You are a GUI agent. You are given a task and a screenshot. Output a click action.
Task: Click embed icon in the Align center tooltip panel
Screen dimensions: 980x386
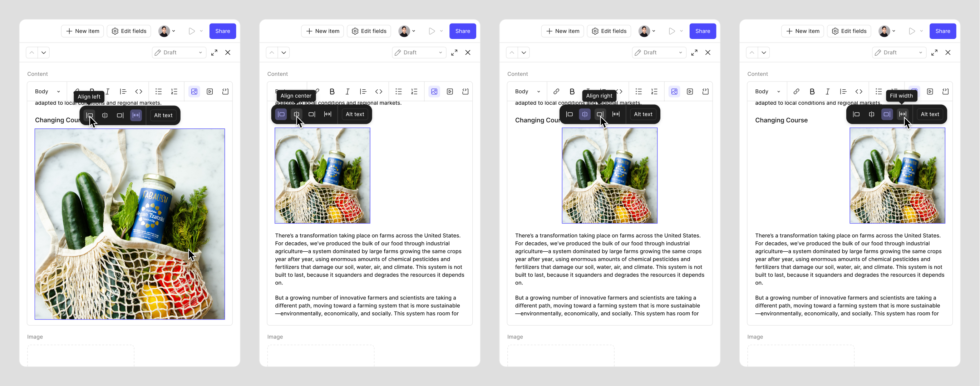(x=465, y=91)
